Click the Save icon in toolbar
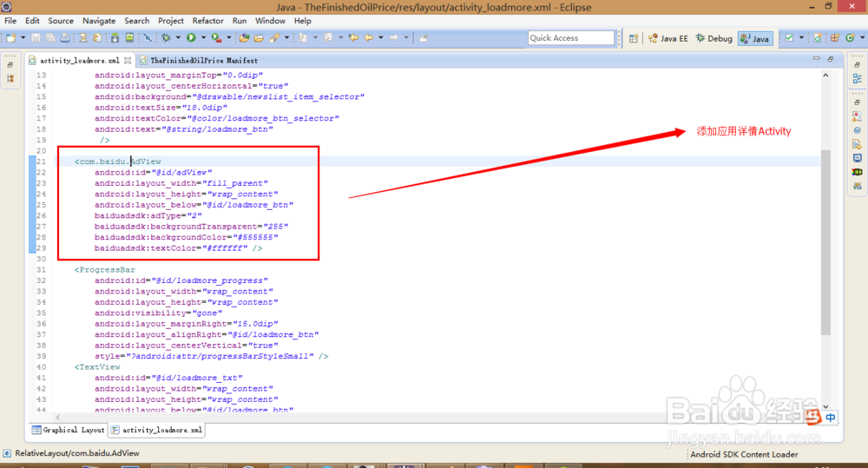 [36, 37]
